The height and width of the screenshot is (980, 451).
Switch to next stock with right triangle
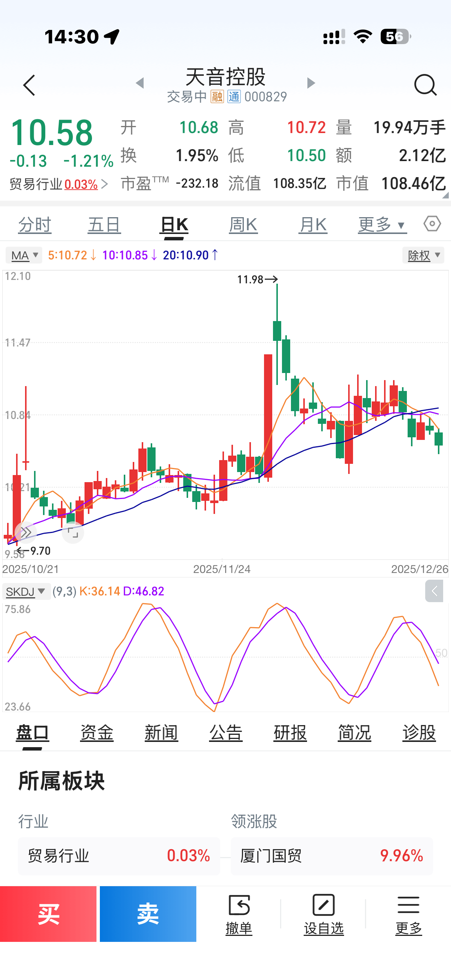(311, 83)
